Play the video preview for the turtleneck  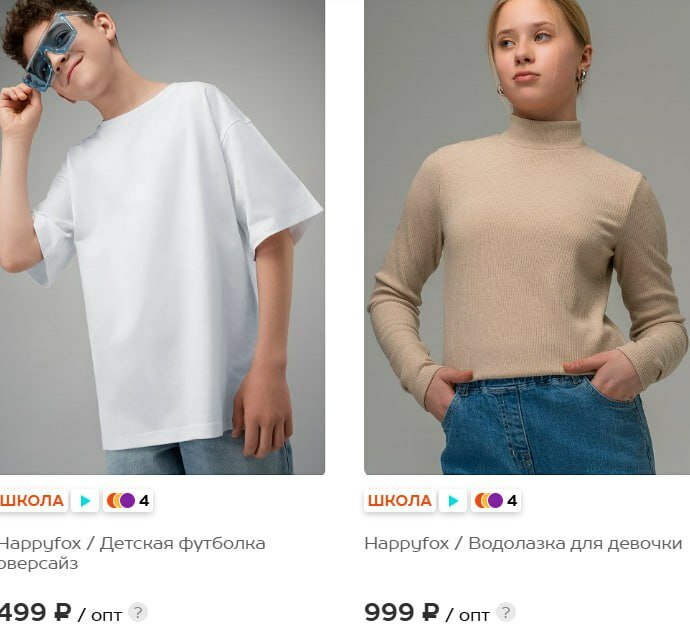tap(453, 501)
